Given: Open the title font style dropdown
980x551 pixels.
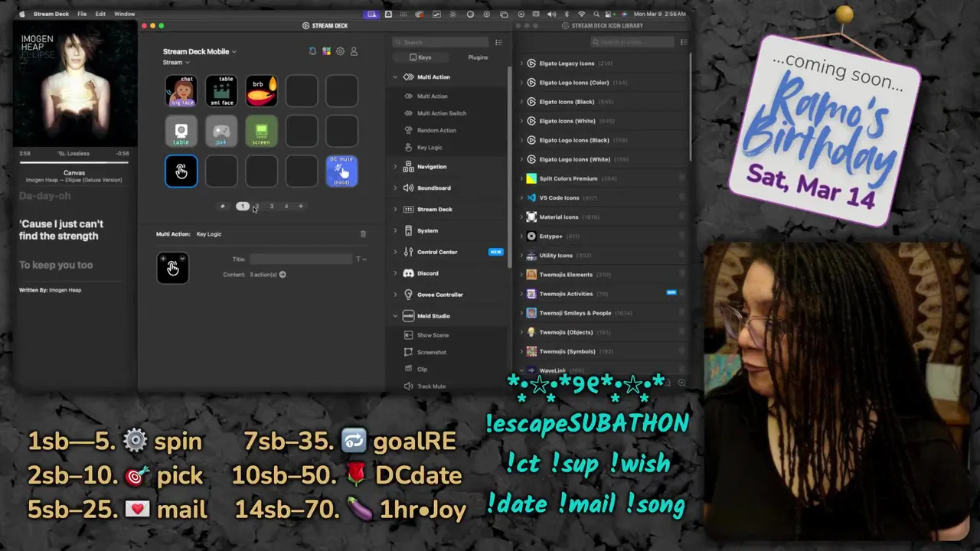Looking at the screenshot, I should 361,259.
